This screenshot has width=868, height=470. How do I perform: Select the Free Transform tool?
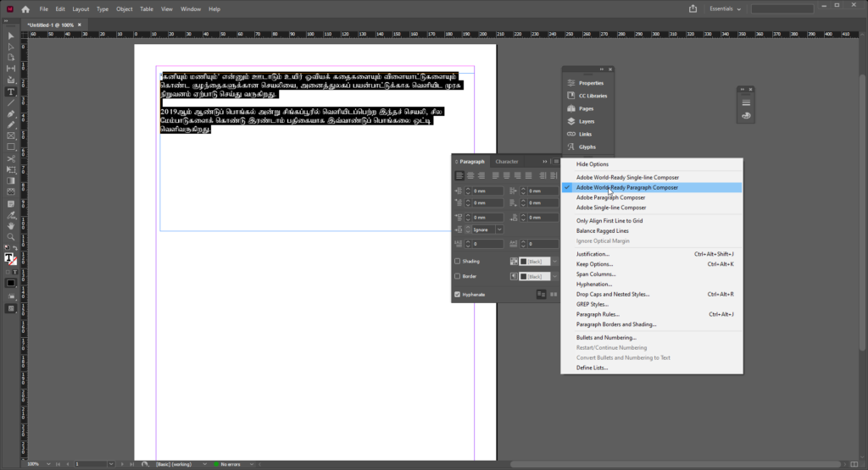(x=10, y=169)
